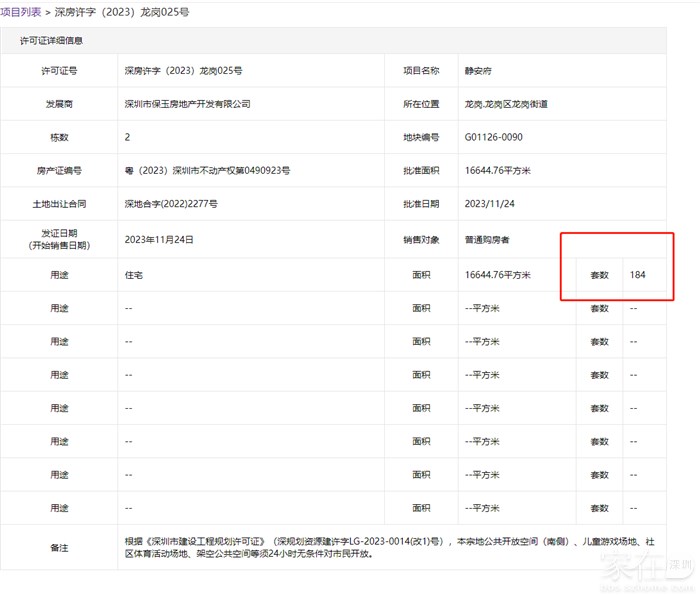Click the issue date 2023年11月24日

[159, 240]
